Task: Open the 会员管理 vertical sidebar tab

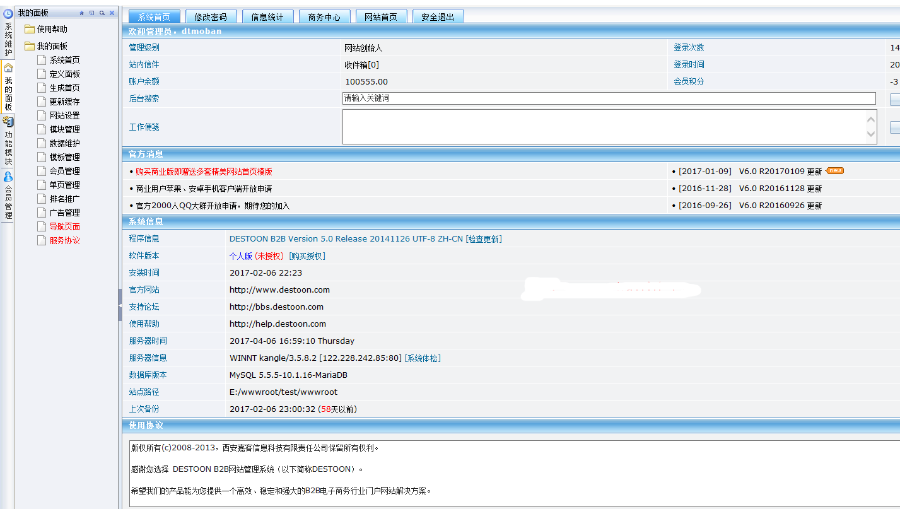Action: pyautogui.click(x=8, y=203)
